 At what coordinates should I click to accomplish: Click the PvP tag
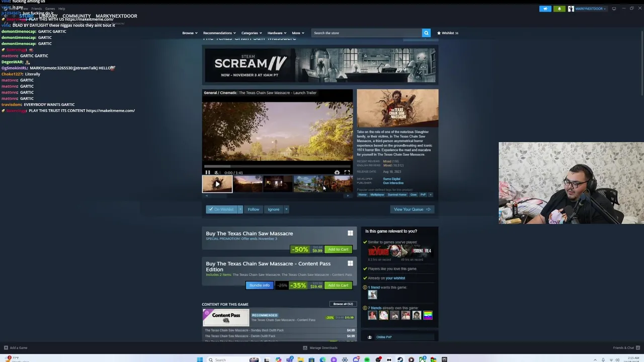point(423,195)
